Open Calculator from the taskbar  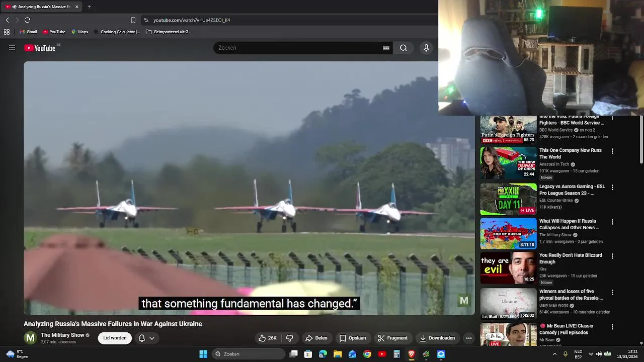coord(396,354)
